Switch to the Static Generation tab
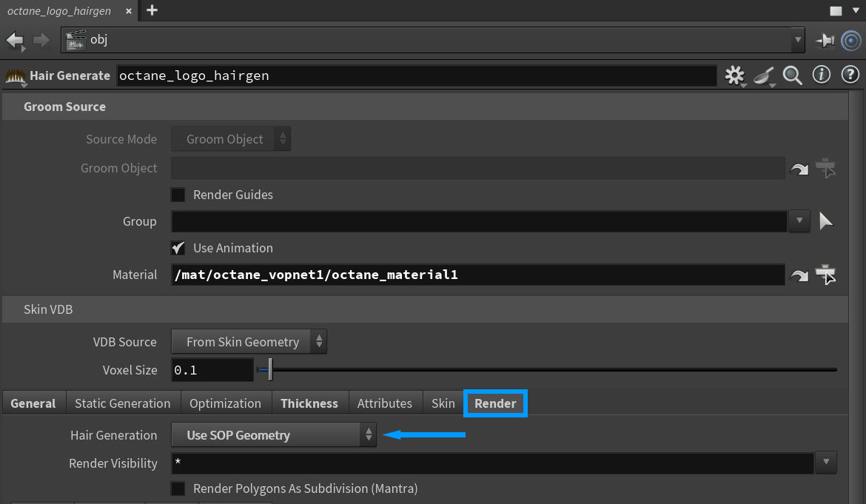This screenshot has height=504, width=866. pos(122,403)
